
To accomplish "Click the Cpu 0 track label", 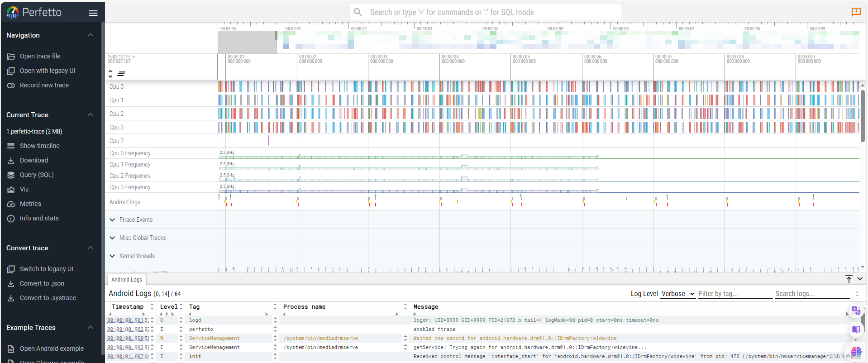I will click(x=117, y=87).
